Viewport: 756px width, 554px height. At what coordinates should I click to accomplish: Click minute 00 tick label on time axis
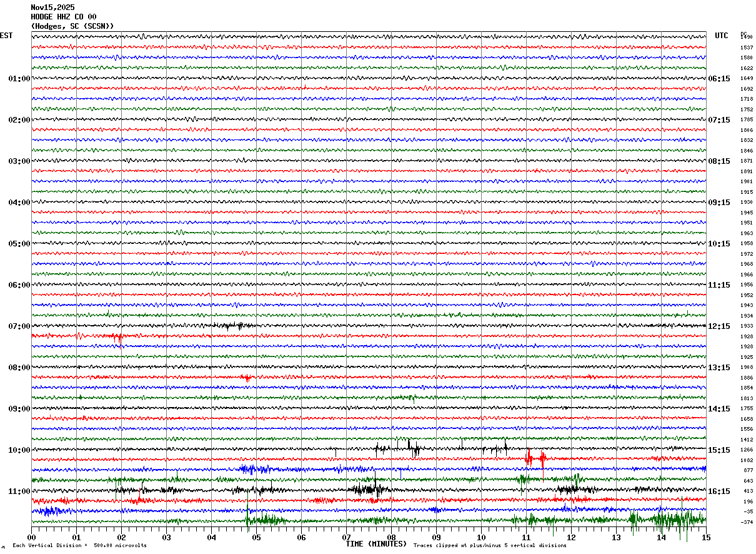click(31, 537)
